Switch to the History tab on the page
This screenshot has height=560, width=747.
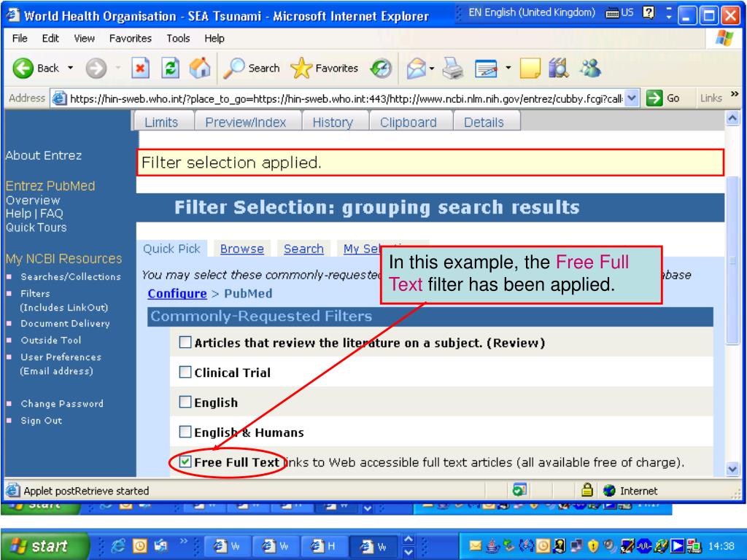[333, 122]
